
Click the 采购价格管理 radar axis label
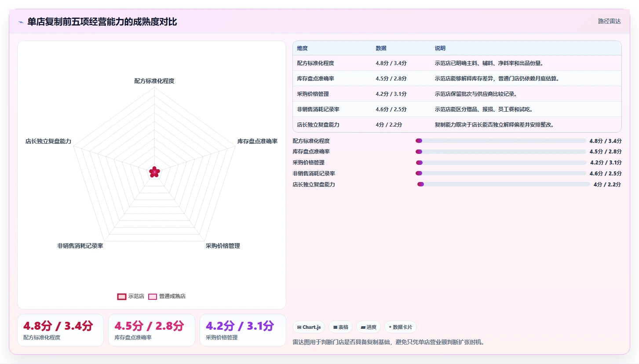click(x=223, y=246)
